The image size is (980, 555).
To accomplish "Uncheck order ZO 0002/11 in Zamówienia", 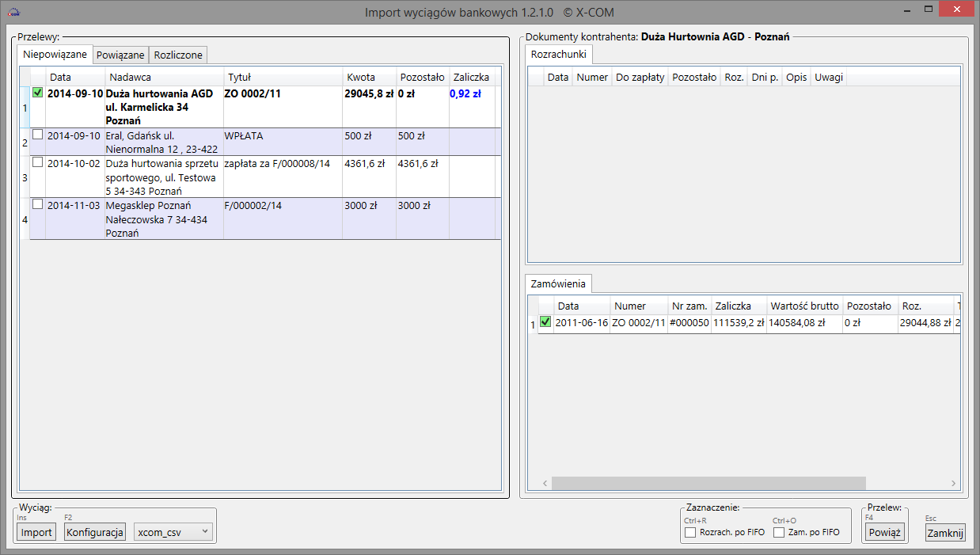I will pos(545,321).
